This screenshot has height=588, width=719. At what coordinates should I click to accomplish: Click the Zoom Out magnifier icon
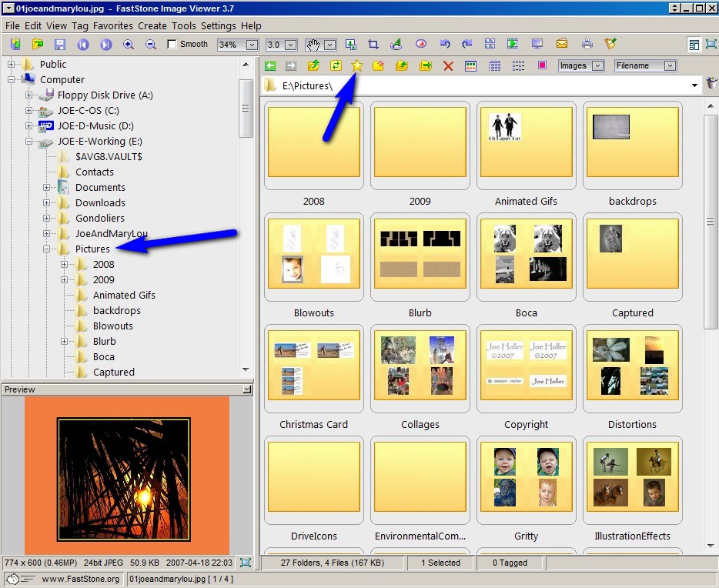coord(150,44)
